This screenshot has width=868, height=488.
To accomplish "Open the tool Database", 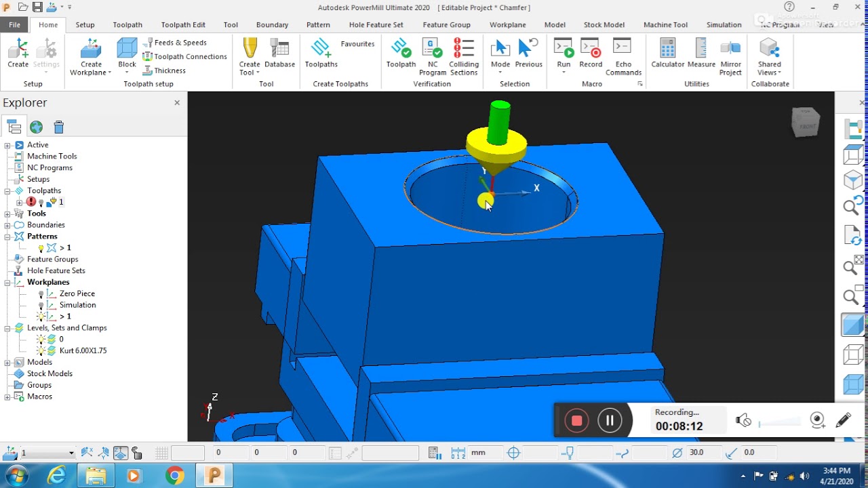I will [279, 53].
